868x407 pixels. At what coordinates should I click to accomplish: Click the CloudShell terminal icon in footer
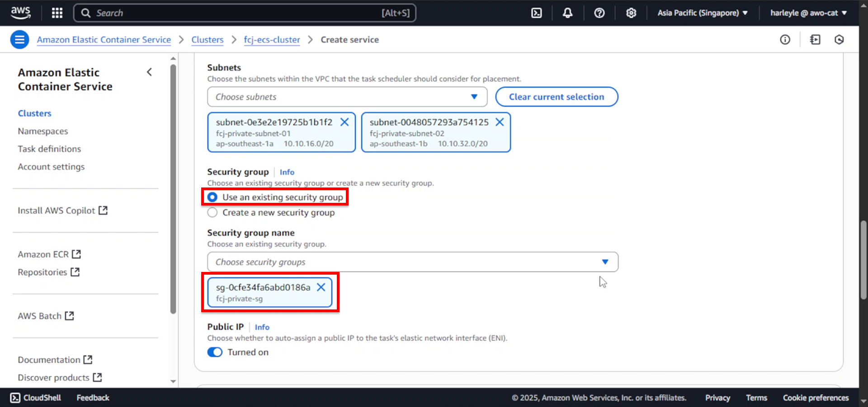[x=15, y=398]
